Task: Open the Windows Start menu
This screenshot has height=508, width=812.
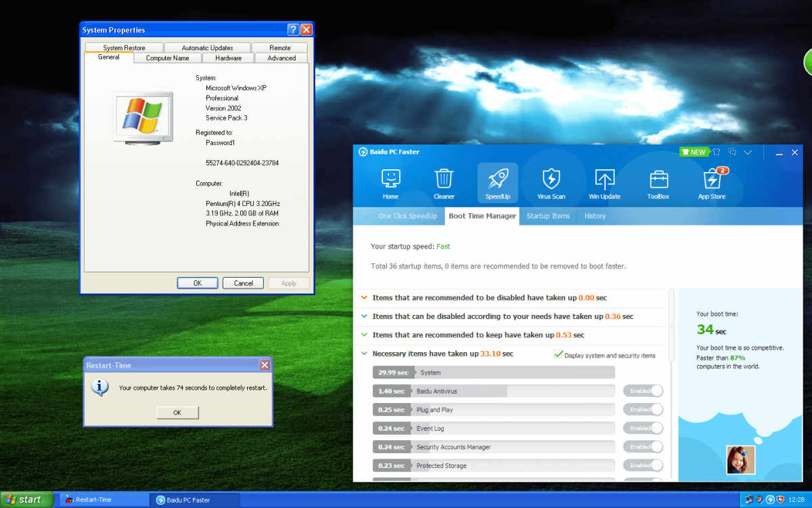Action: [26, 500]
